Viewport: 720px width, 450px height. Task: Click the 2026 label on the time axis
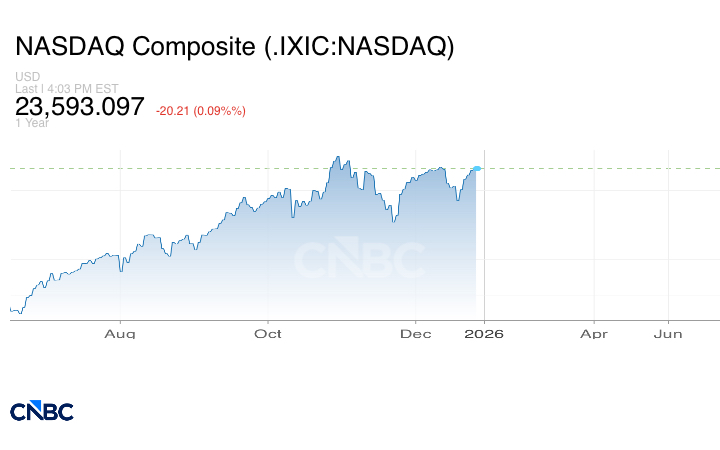tap(484, 334)
